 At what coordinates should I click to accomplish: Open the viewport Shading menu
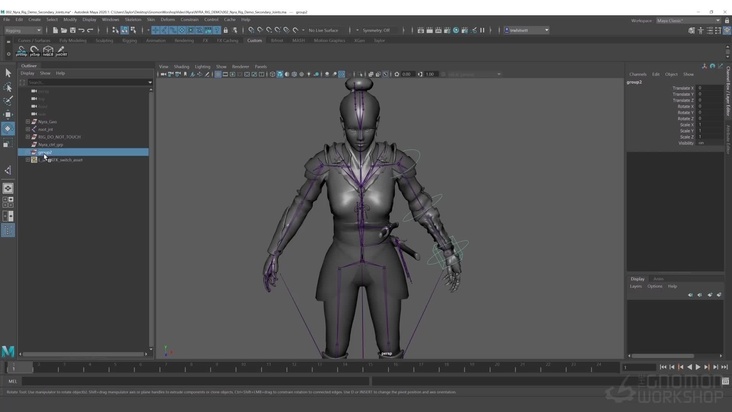(182, 67)
